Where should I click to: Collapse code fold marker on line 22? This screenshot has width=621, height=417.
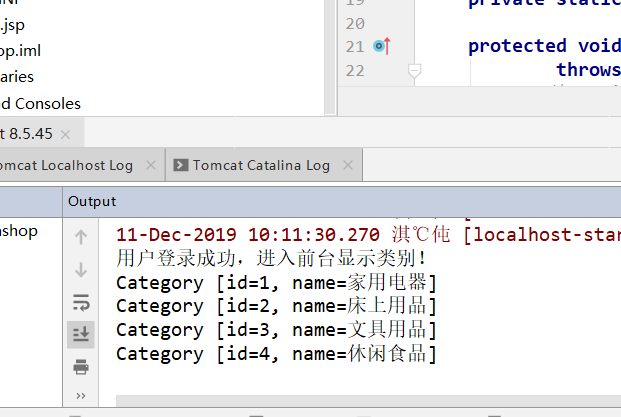(414, 71)
